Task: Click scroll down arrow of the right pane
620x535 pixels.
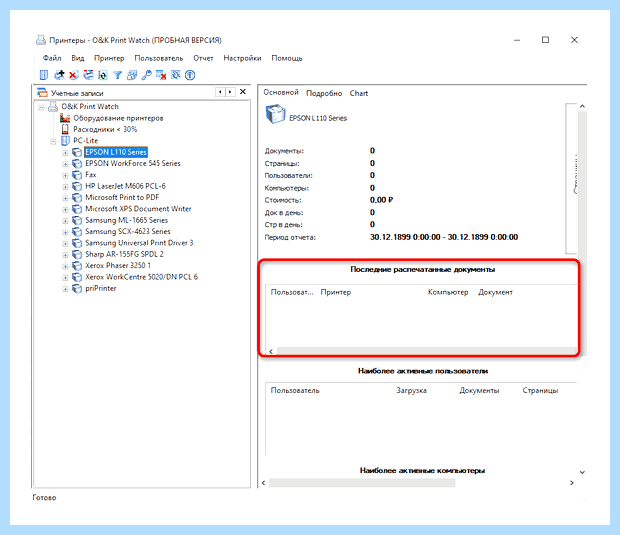Action: [x=582, y=472]
